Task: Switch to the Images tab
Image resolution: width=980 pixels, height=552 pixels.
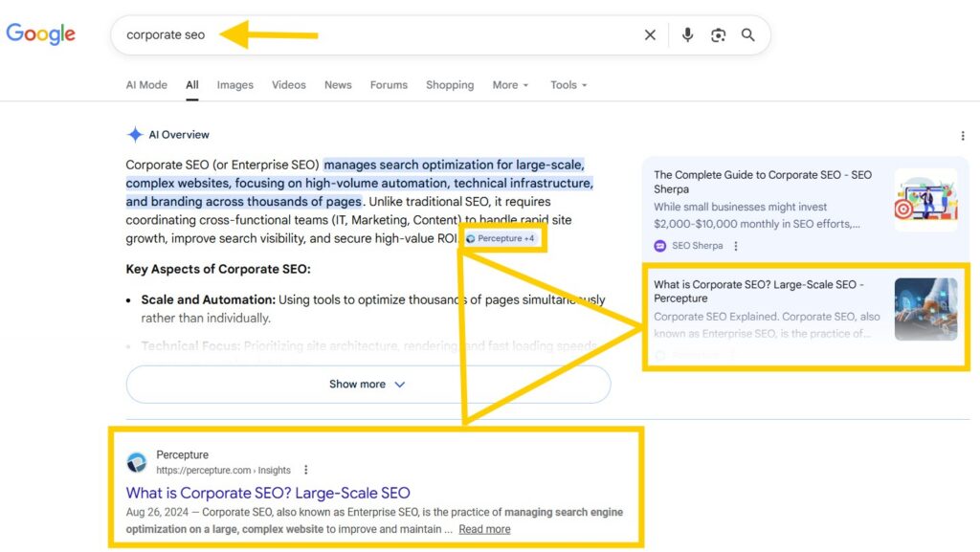Action: [234, 85]
